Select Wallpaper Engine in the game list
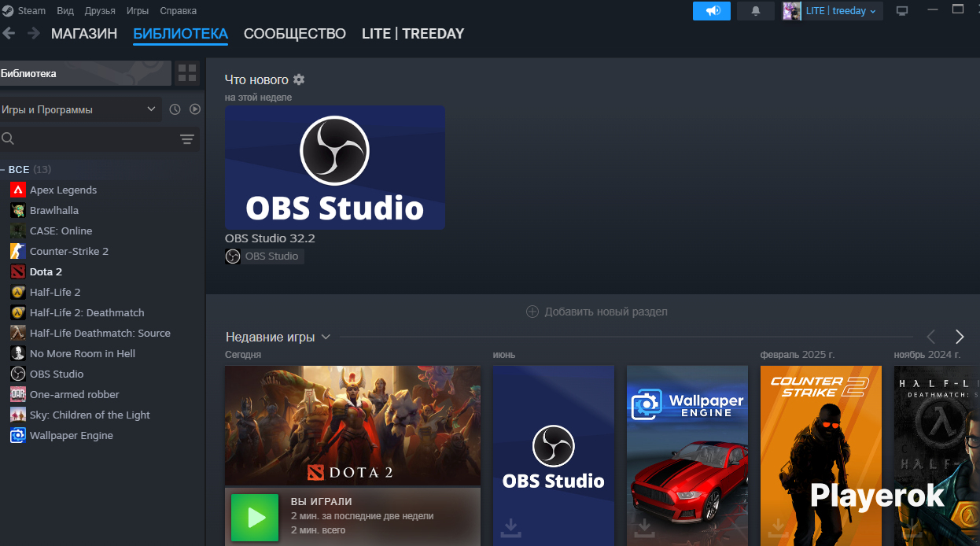 click(102, 435)
